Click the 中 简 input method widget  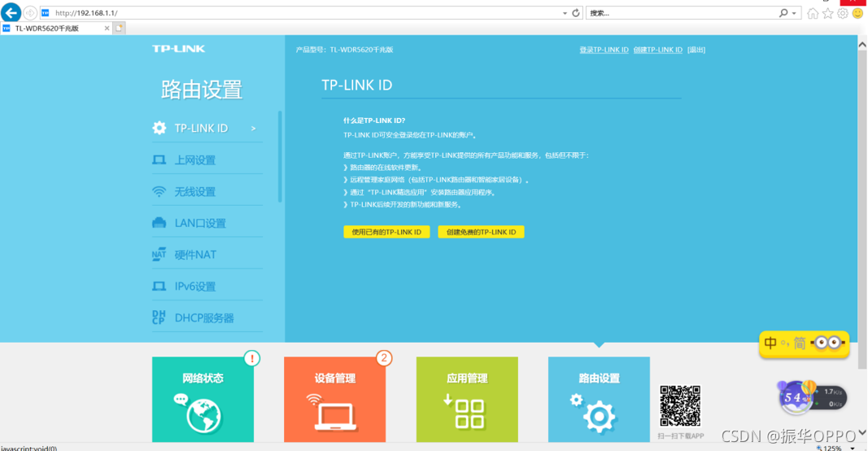[x=804, y=344]
